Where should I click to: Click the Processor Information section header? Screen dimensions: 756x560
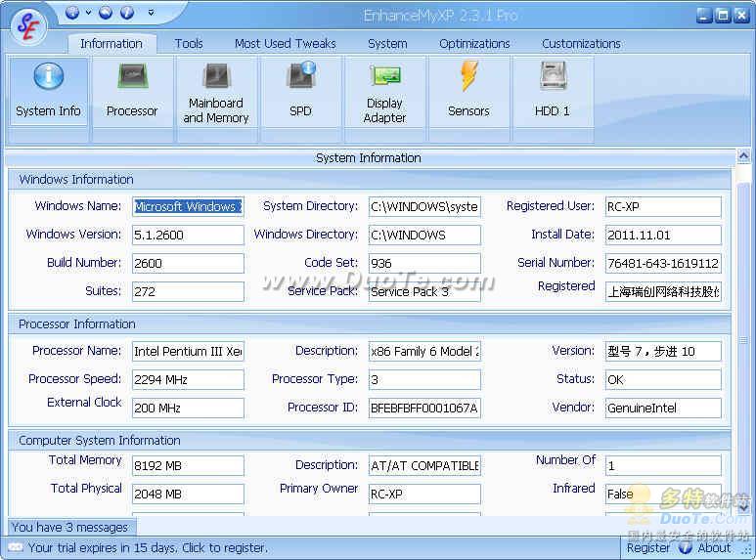tap(370, 323)
